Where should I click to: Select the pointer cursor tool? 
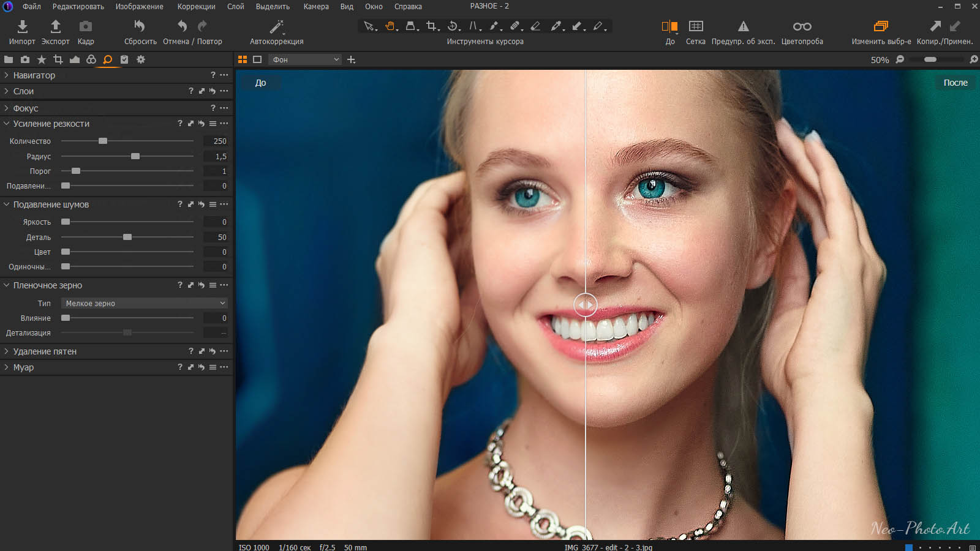pos(369,26)
